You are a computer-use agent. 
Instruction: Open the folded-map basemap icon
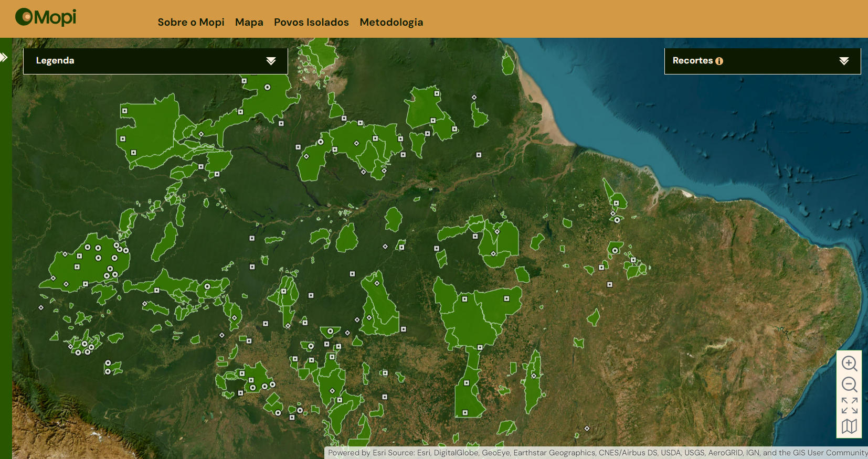(849, 426)
